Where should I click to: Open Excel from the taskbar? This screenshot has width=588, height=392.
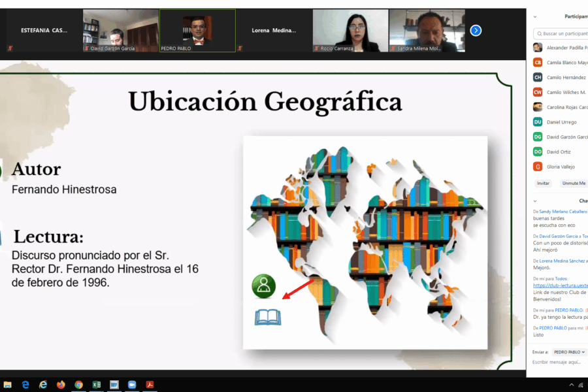pyautogui.click(x=96, y=385)
